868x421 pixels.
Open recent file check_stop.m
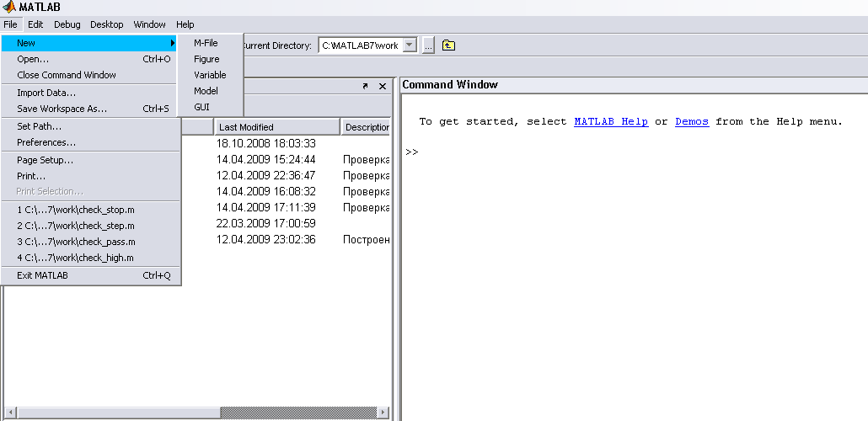(91, 210)
